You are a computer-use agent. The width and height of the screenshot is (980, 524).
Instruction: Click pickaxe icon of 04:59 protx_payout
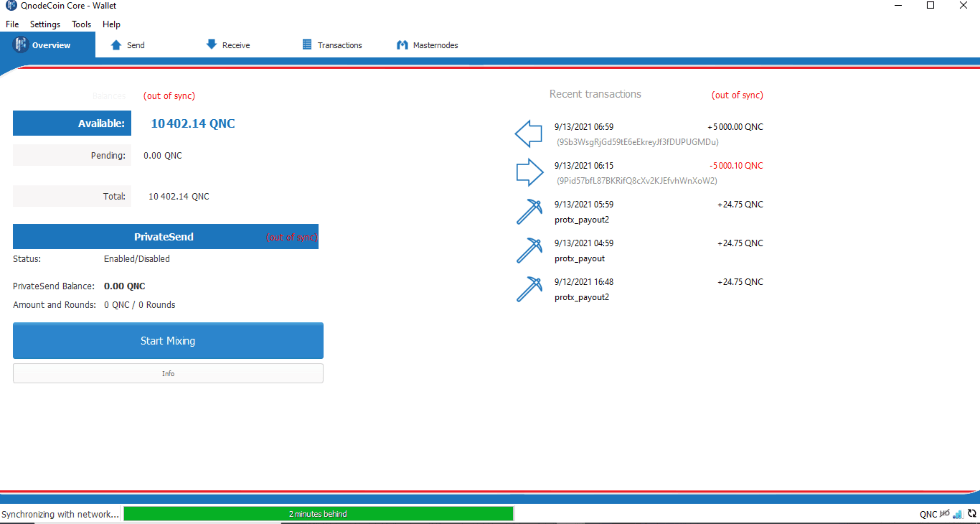coord(529,251)
